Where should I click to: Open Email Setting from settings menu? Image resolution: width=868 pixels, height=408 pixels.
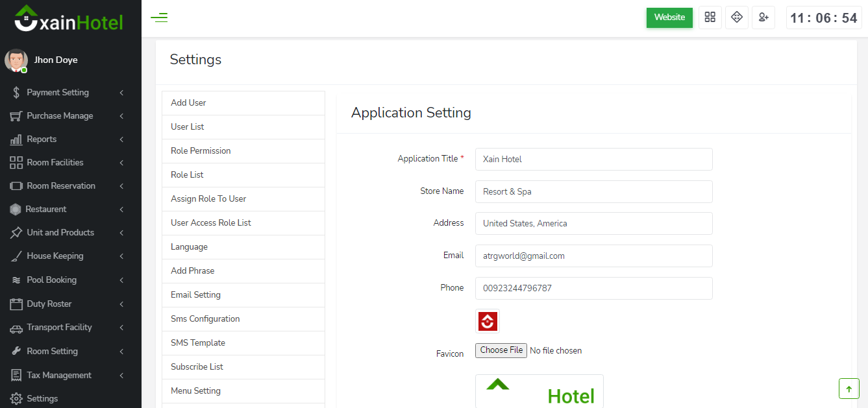(195, 295)
